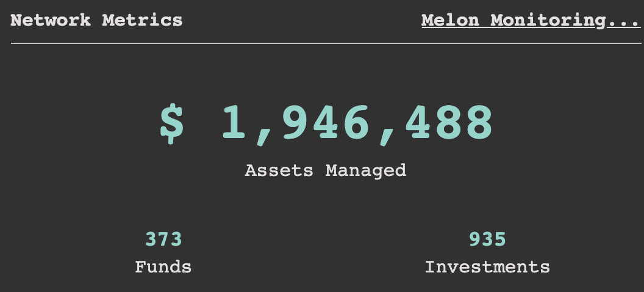This screenshot has width=644, height=292.
Task: Click the Funds label
Action: (x=163, y=267)
